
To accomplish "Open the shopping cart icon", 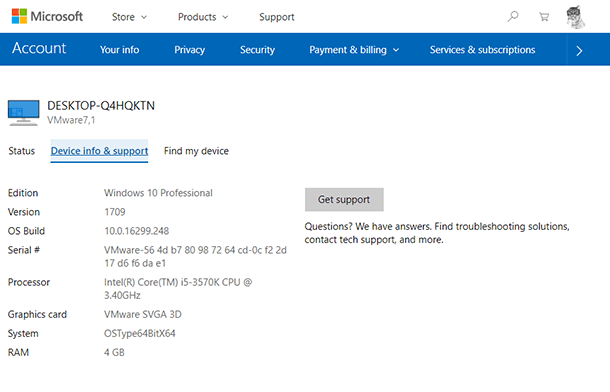I will (x=544, y=17).
